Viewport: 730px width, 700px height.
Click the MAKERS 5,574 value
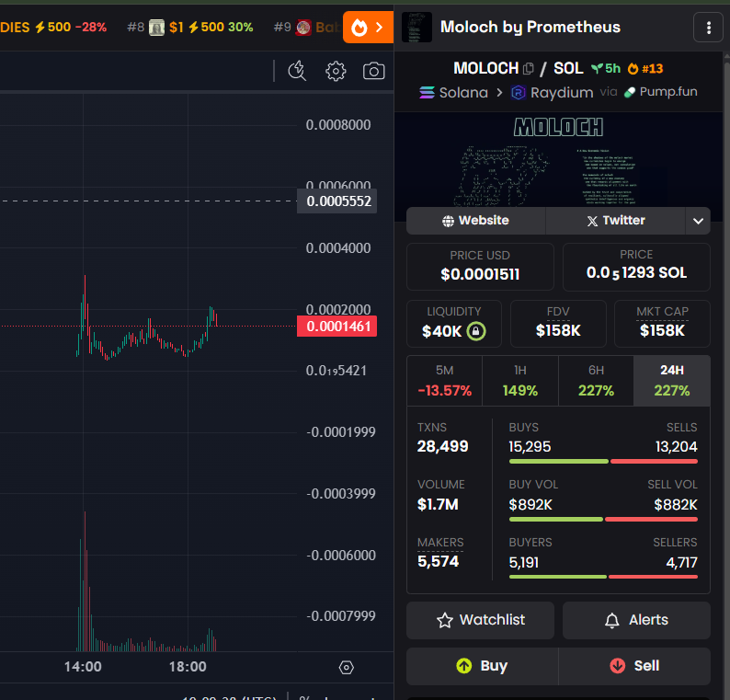(x=439, y=562)
